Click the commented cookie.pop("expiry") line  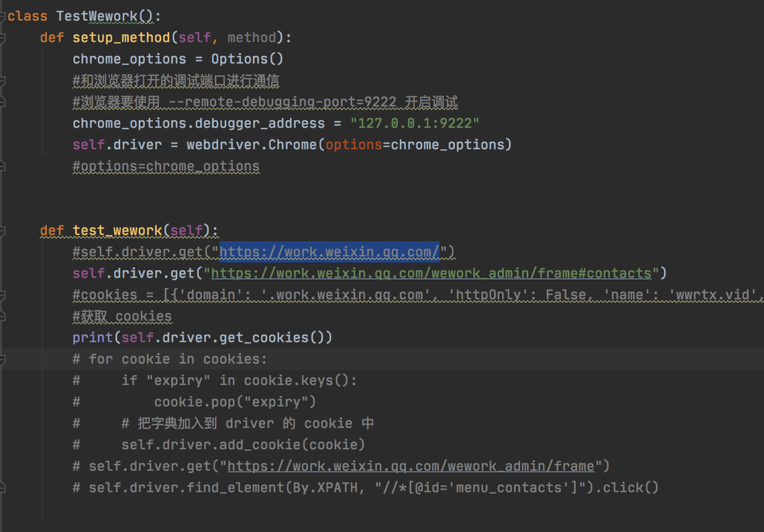click(235, 402)
